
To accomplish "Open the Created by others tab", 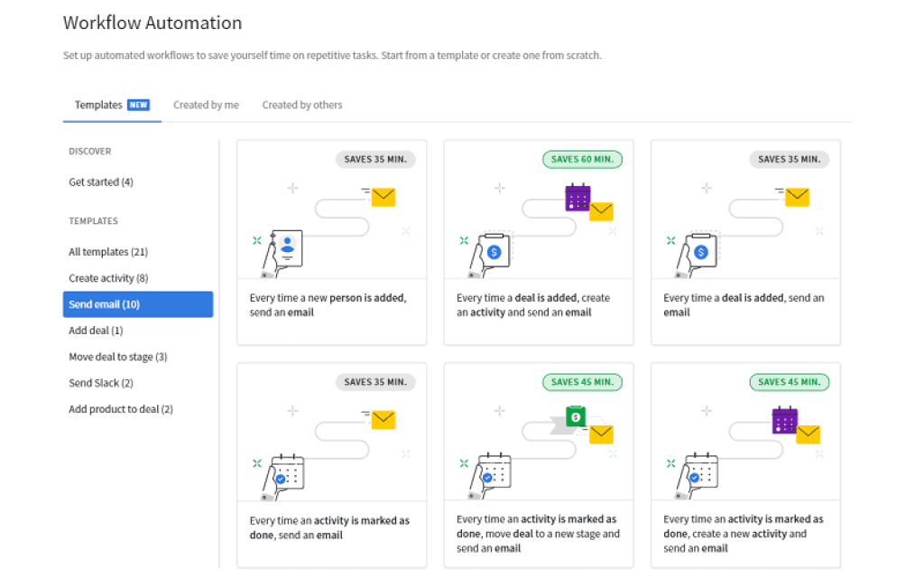I will pyautogui.click(x=302, y=105).
